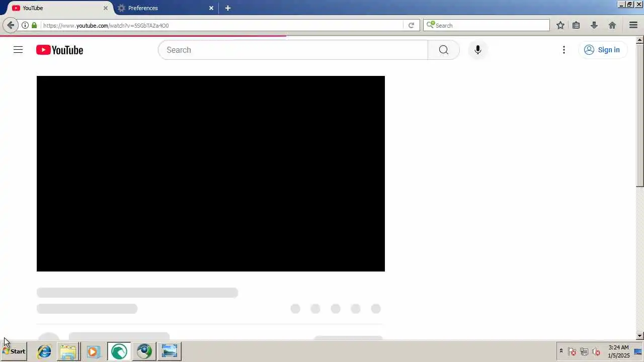This screenshot has width=644, height=362.
Task: Open a new tab with plus button
Action: [228, 8]
